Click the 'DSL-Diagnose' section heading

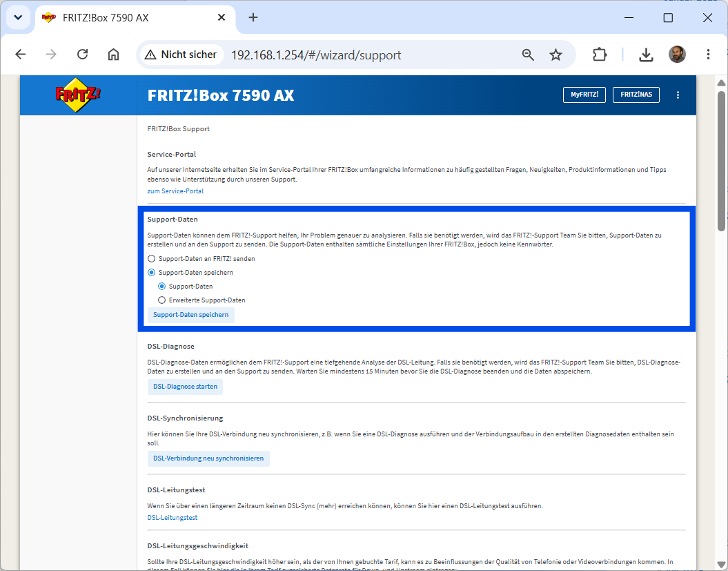pos(170,347)
